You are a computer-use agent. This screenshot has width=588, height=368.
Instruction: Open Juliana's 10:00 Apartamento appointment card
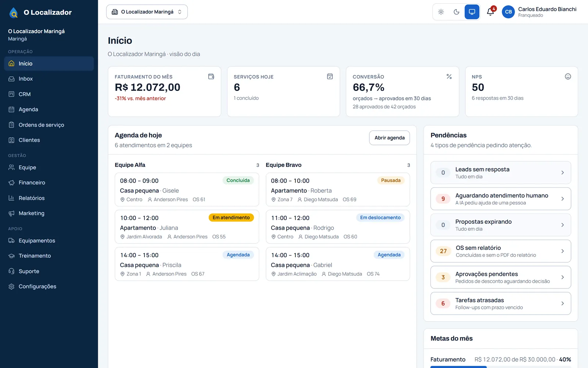187,227
